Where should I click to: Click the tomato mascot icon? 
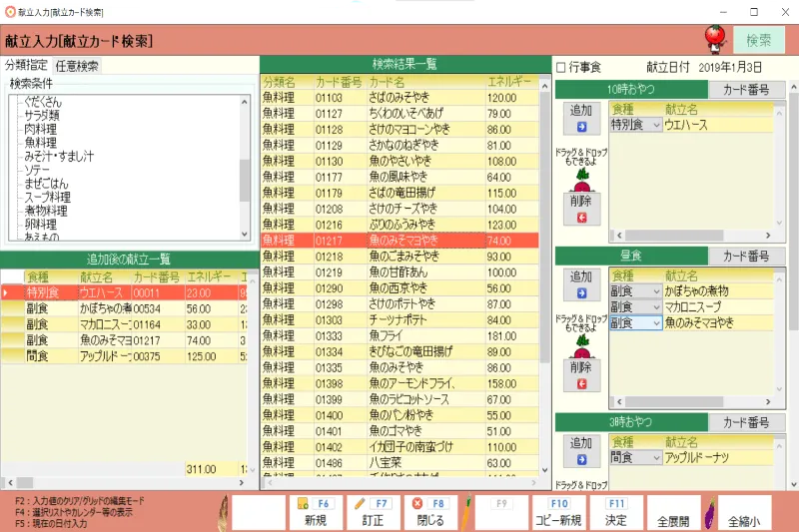click(714, 40)
